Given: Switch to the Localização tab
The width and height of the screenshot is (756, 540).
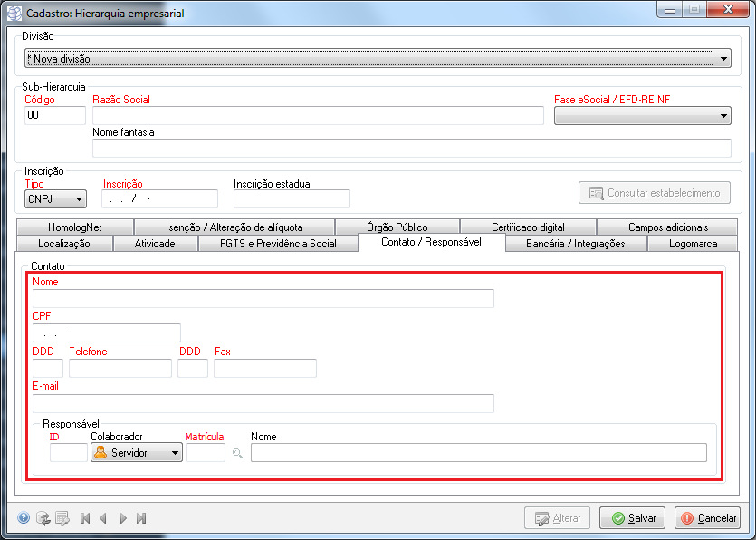Looking at the screenshot, I should click(63, 244).
